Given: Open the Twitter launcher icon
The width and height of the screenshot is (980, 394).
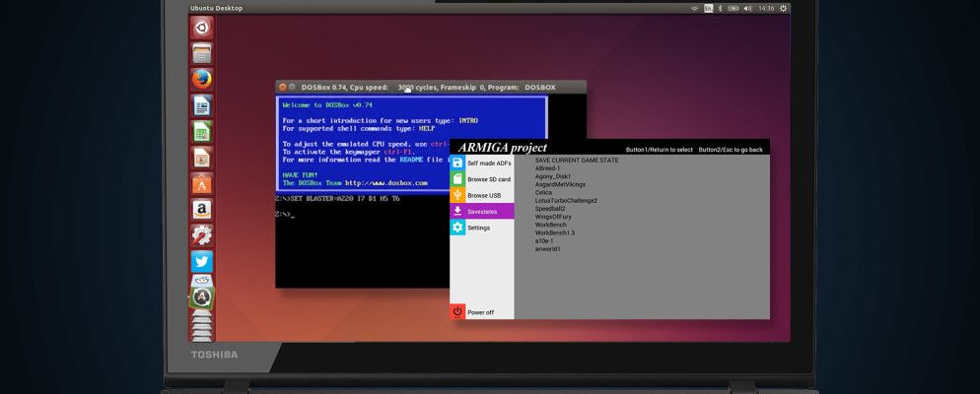Looking at the screenshot, I should point(201,262).
